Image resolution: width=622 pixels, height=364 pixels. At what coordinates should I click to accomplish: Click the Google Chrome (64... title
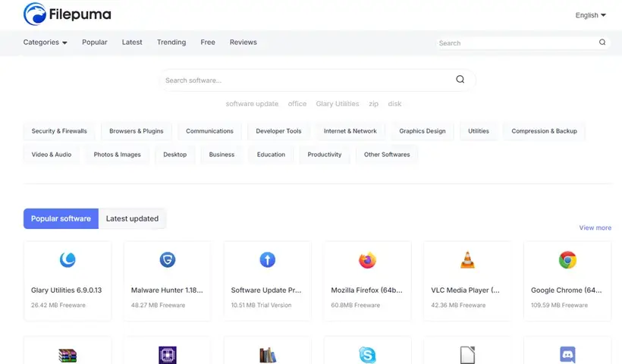pyautogui.click(x=567, y=290)
